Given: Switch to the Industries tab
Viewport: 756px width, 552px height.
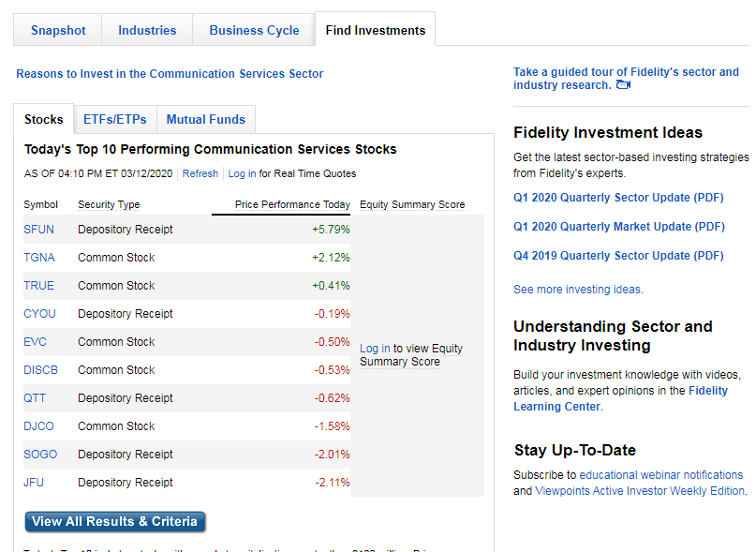Looking at the screenshot, I should tap(147, 30).
